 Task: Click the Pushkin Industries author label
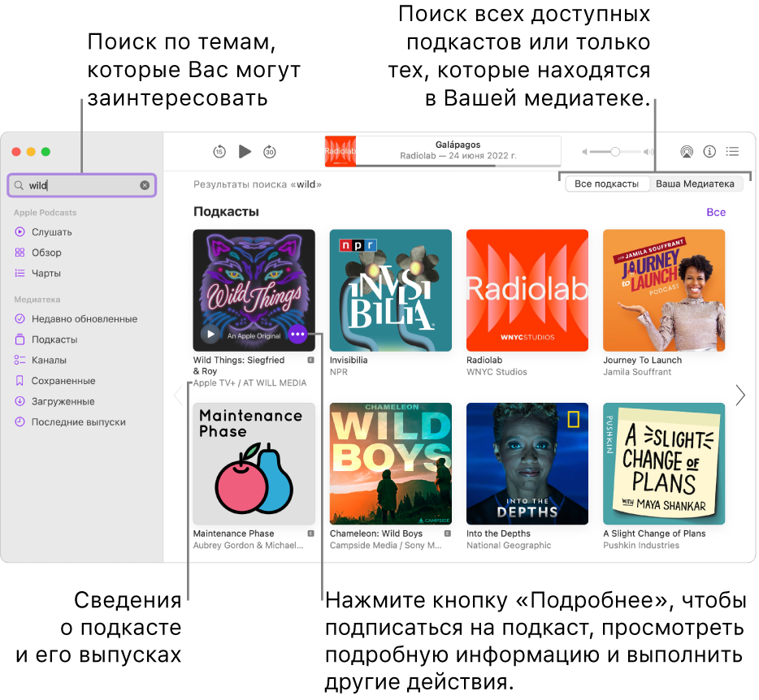pos(641,545)
